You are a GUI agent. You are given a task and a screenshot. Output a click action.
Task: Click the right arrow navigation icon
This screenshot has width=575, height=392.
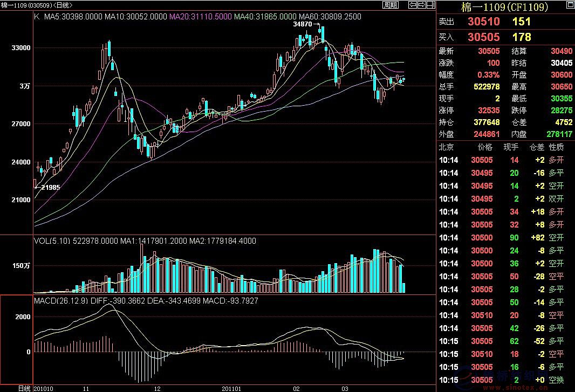pos(421,5)
